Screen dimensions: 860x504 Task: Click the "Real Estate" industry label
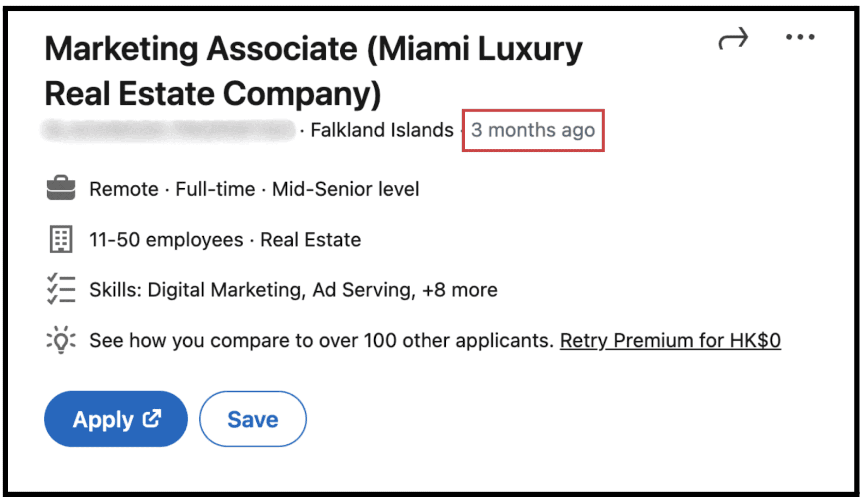click(x=310, y=240)
